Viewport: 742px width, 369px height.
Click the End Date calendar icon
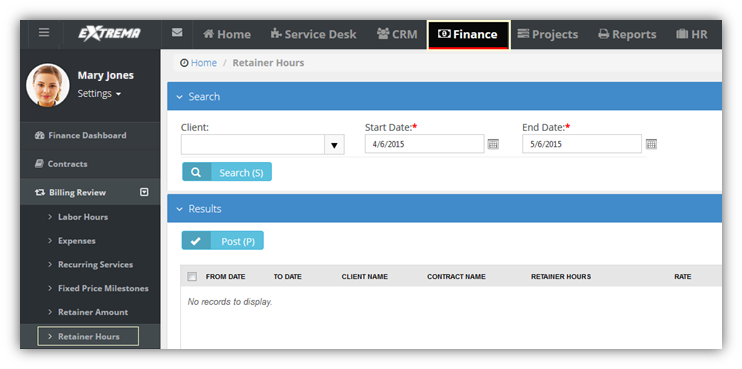click(651, 144)
